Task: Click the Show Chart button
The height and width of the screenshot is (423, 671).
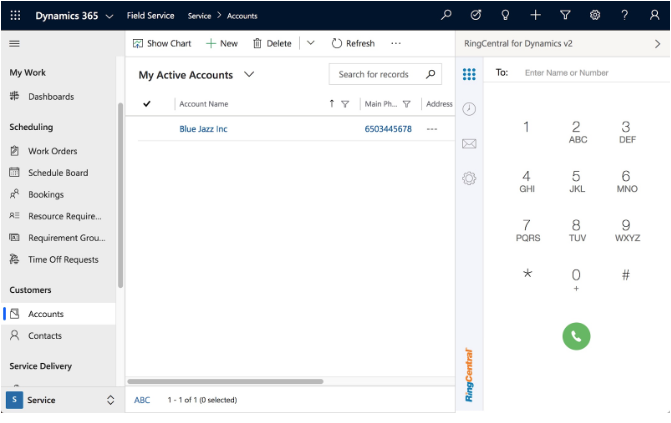Action: (x=162, y=43)
